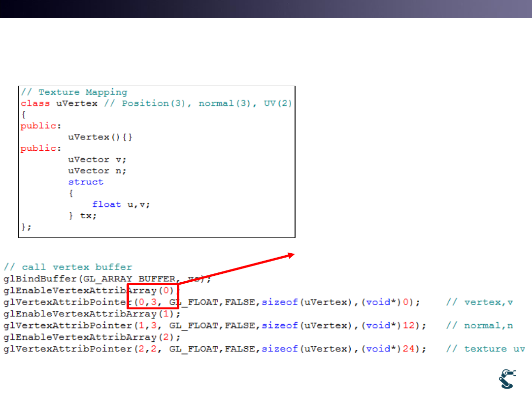
Task: Click the dark gradient title bar at top
Action: 266,9
